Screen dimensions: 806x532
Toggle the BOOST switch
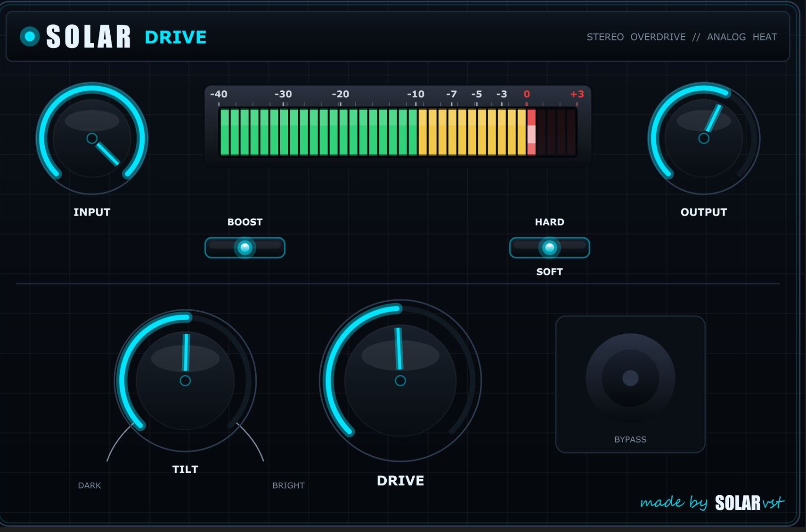245,248
